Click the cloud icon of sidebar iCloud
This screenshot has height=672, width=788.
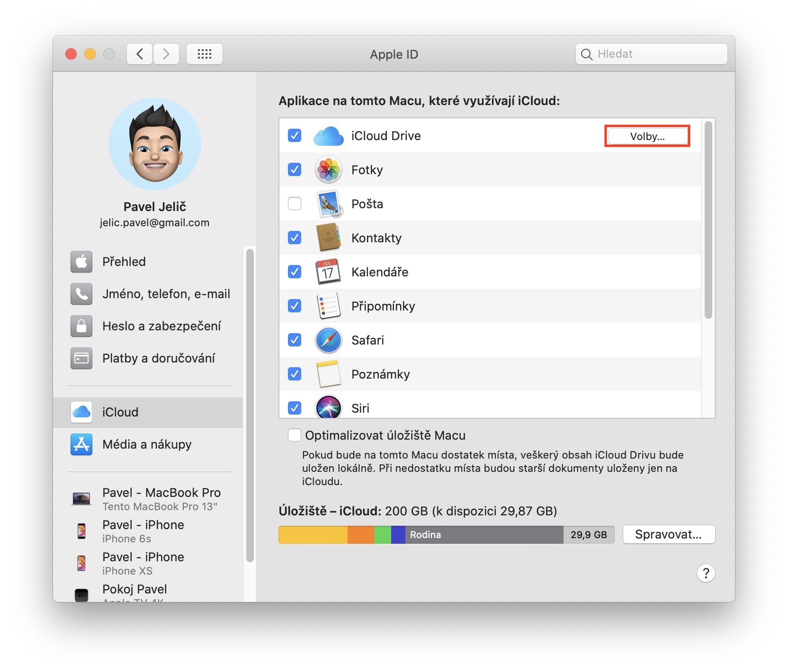point(81,412)
